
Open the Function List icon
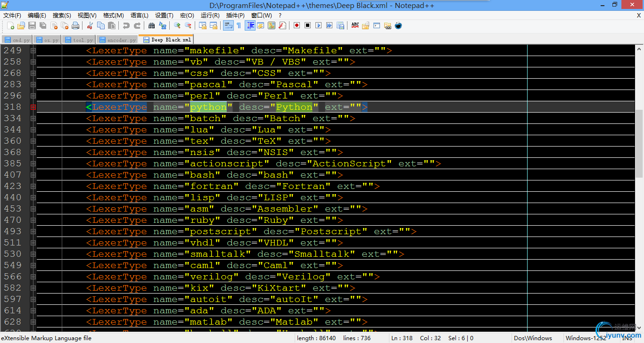(x=282, y=25)
